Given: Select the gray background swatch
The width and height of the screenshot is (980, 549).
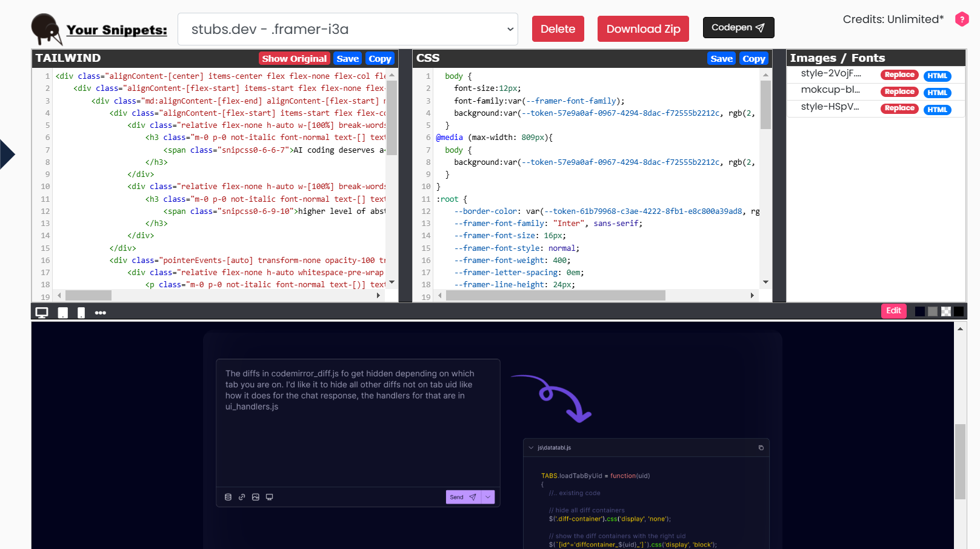Looking at the screenshot, I should tap(933, 311).
